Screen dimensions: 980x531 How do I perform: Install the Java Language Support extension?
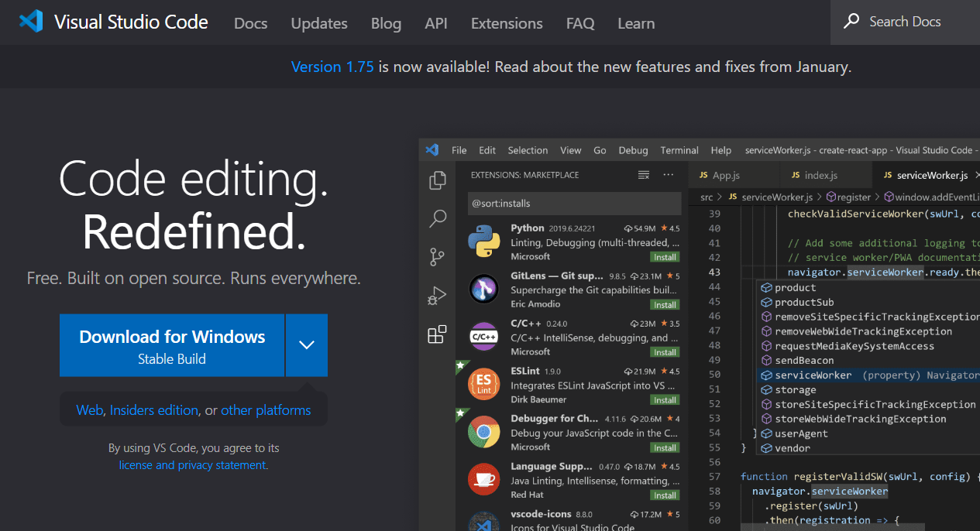pos(665,495)
